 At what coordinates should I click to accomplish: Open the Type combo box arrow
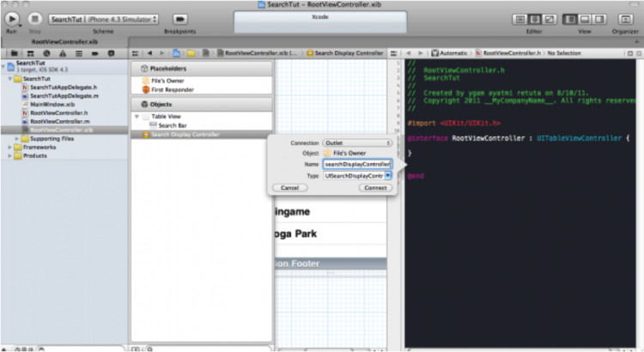pyautogui.click(x=388, y=175)
